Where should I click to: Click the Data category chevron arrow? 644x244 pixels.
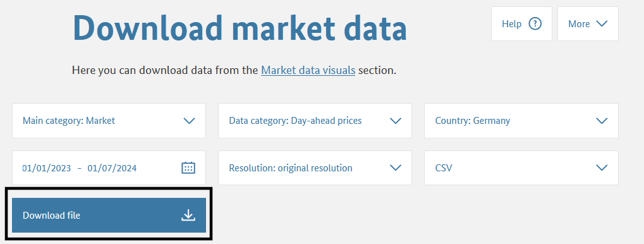pos(395,121)
